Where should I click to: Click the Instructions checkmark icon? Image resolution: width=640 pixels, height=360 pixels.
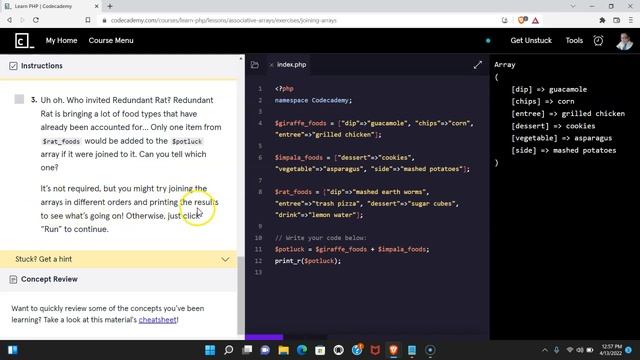point(13,66)
